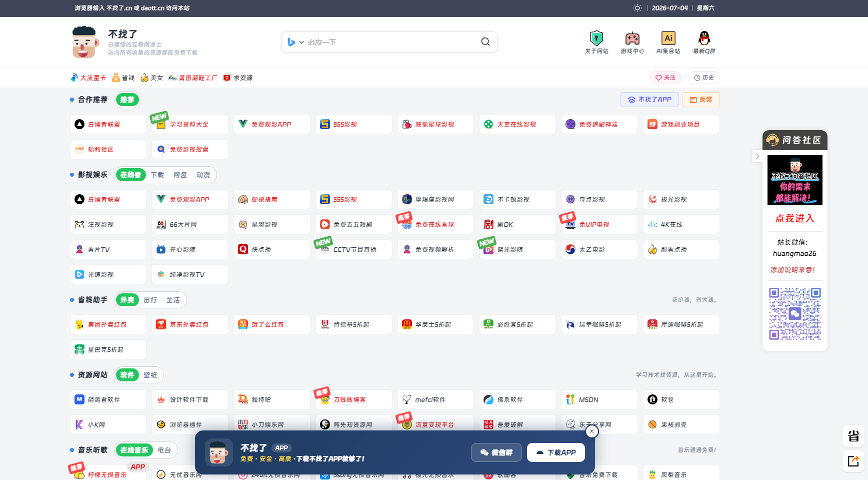Click the 问答社区 promo thumbnail image

pos(795,180)
